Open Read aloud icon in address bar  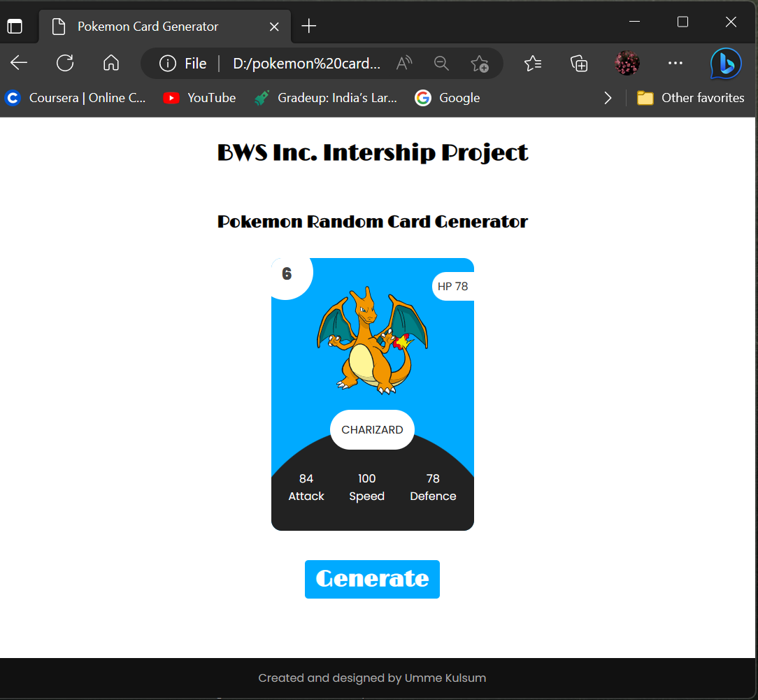[x=404, y=64]
